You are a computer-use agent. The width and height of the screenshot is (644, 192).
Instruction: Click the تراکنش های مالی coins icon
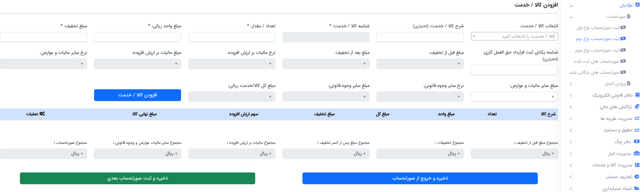tap(637, 107)
